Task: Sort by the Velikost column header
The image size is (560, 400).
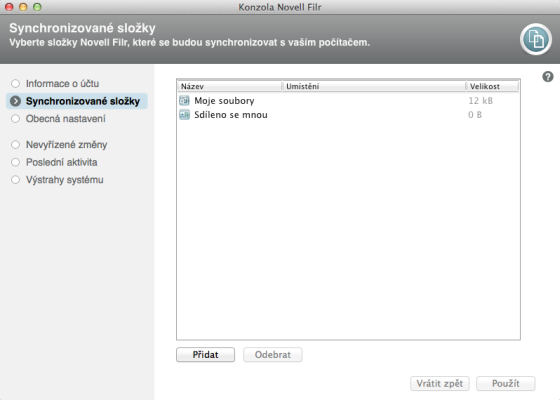Action: pos(493,86)
